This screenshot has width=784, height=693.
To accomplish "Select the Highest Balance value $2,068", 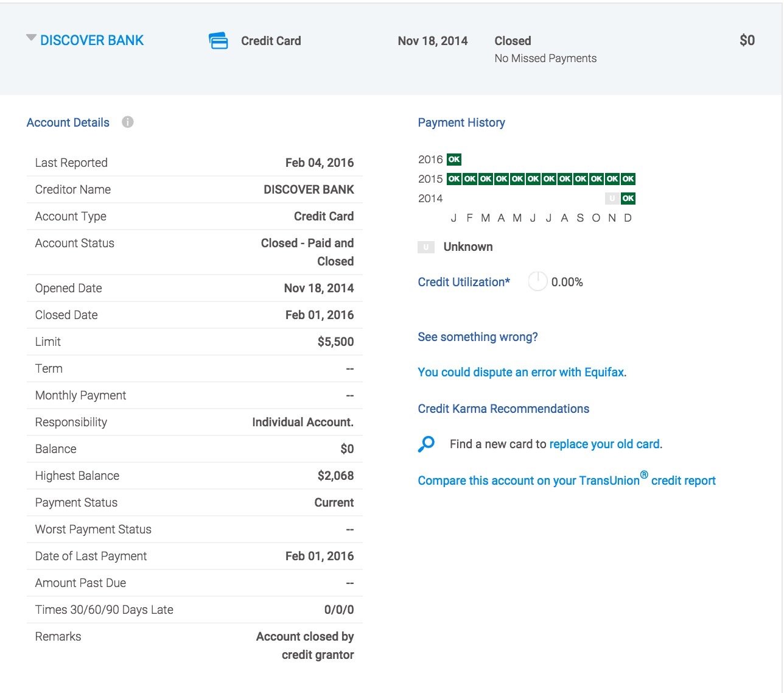I will pos(335,476).
